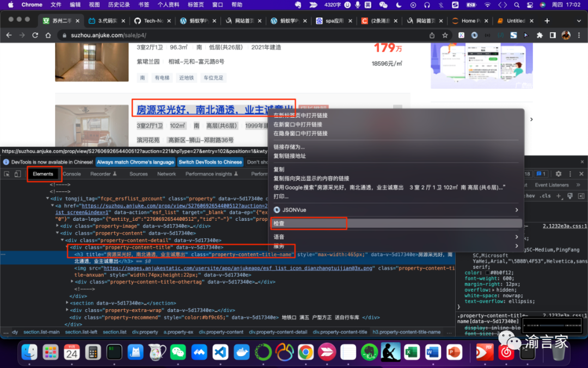Choose 在隐身窗口中打开链接 in the context menu

[396, 134]
